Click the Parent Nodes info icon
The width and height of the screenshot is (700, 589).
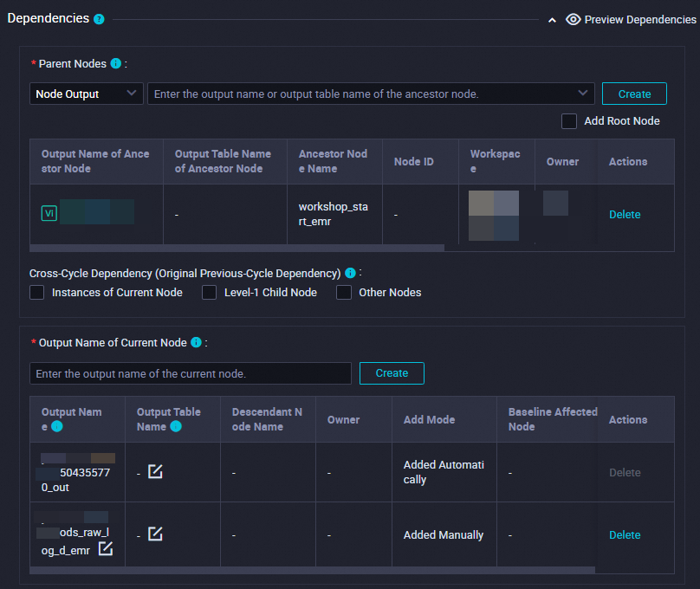[116, 63]
